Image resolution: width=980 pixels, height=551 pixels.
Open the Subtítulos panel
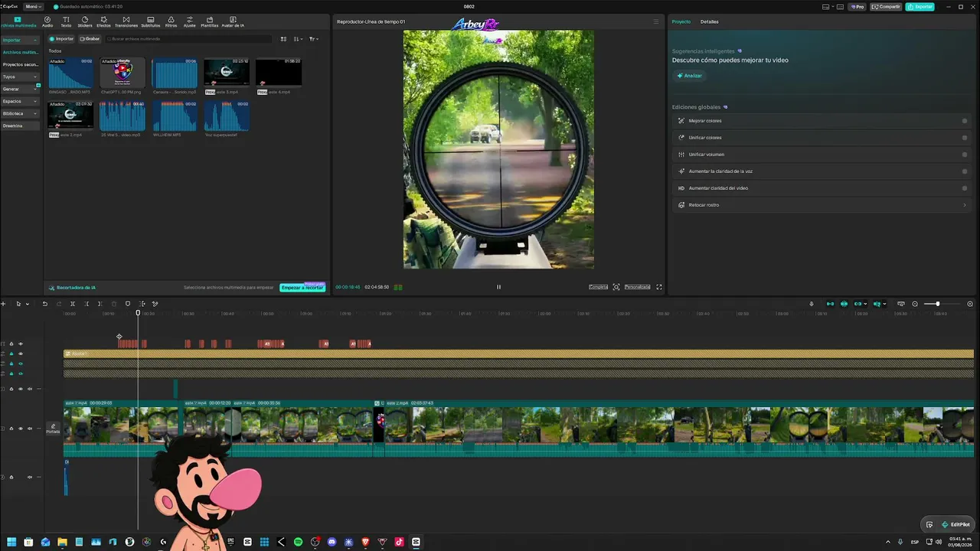coord(150,22)
